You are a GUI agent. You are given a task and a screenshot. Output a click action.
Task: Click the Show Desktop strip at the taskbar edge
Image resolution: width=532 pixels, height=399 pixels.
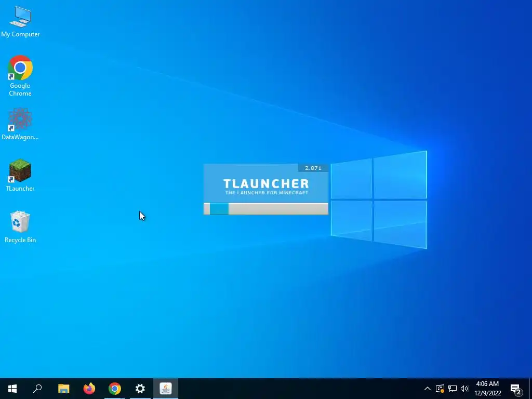coord(530,389)
